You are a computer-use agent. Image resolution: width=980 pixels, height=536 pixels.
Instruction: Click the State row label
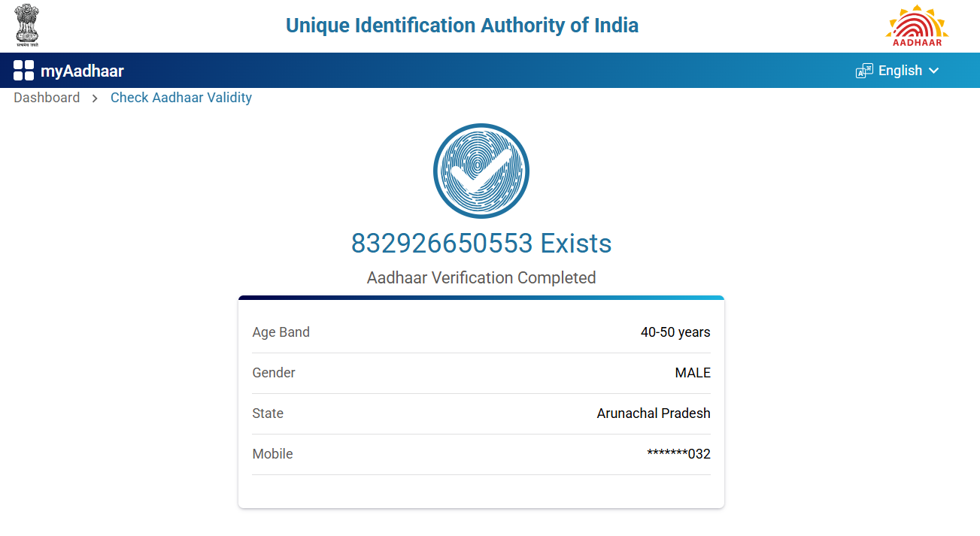point(268,413)
